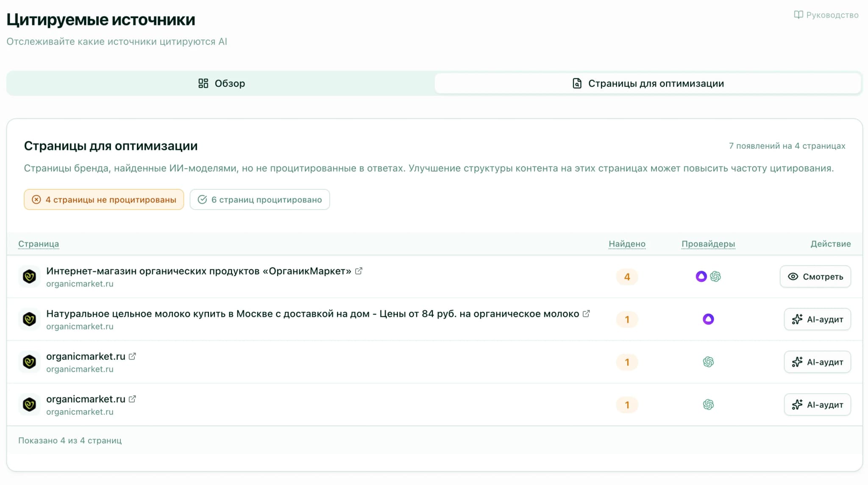The height and width of the screenshot is (485, 868).
Task: Run AI-аудит for the last row
Action: (817, 405)
